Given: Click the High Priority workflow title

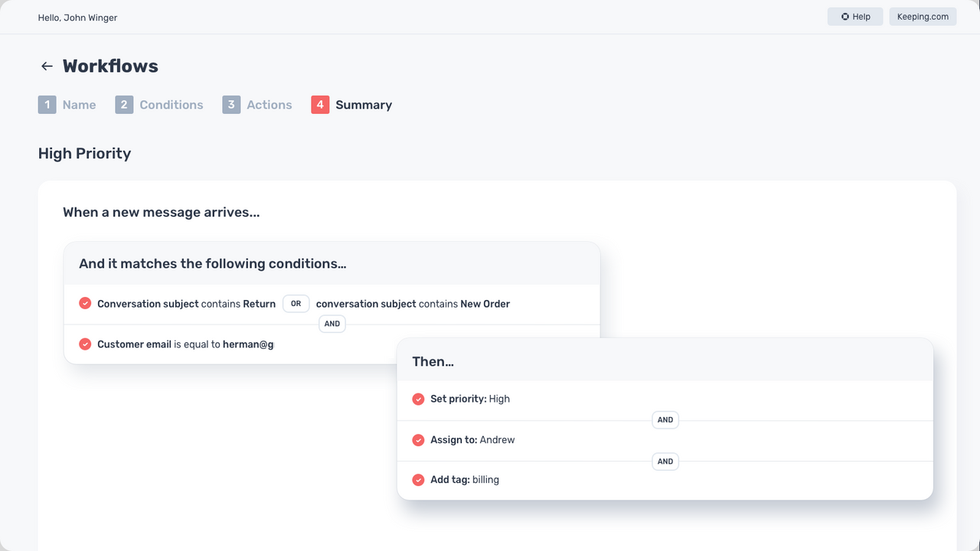Looking at the screenshot, I should tap(84, 153).
